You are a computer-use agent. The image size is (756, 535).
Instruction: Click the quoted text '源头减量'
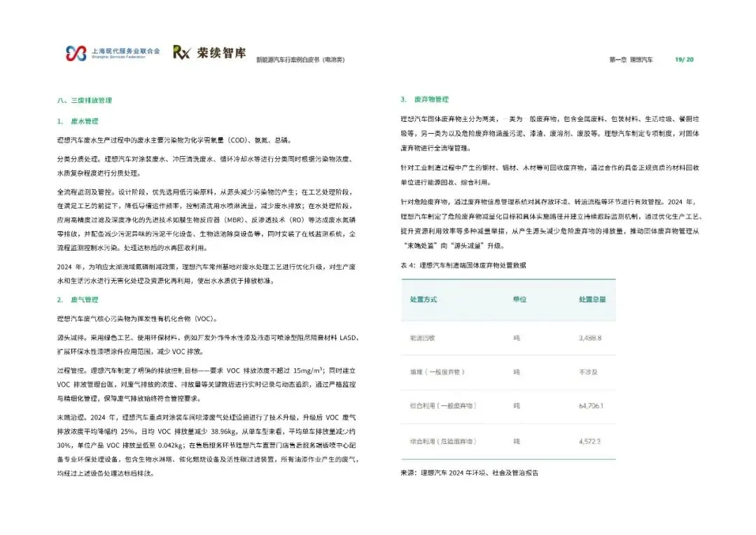pos(468,246)
